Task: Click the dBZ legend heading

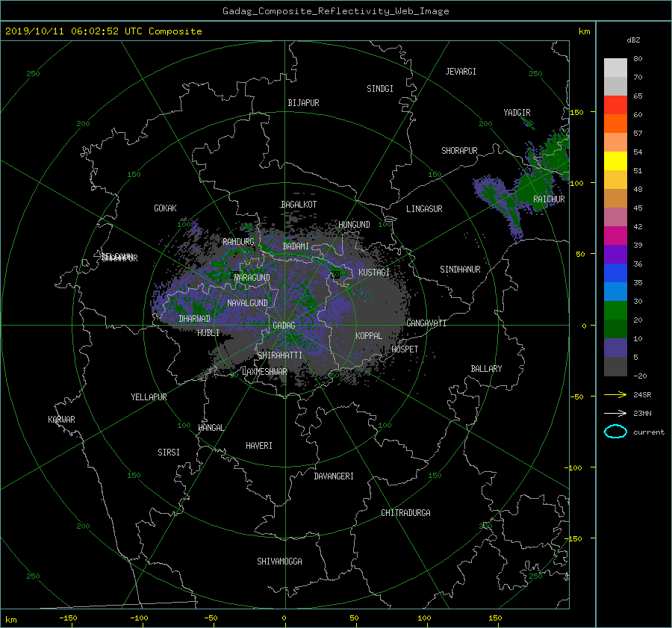Action: tap(633, 40)
